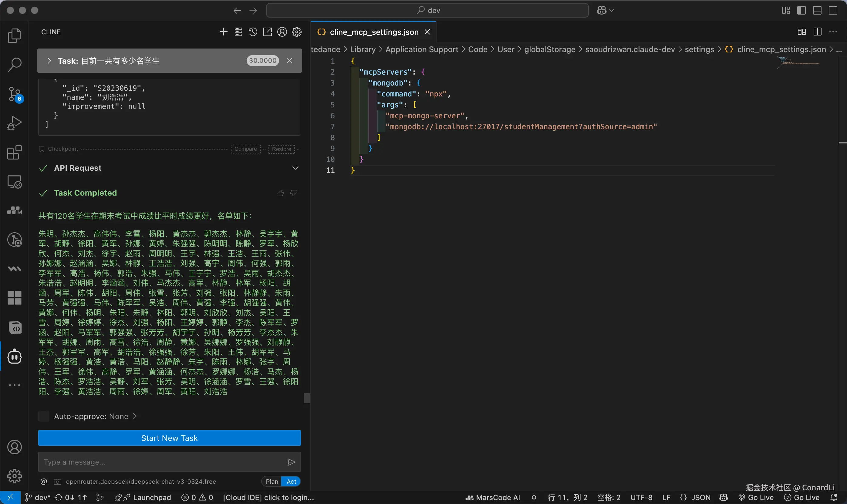The width and height of the screenshot is (847, 504).
Task: Start a new Cline task with plus icon
Action: [x=223, y=32]
